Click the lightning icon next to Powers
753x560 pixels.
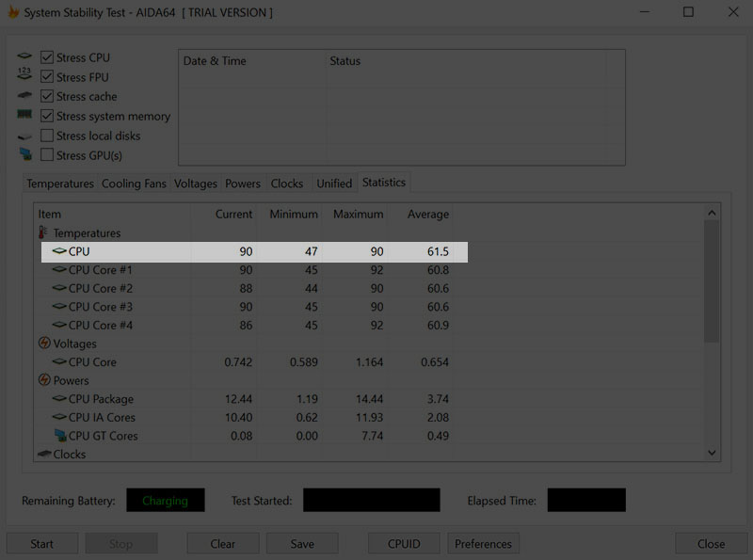[x=44, y=380]
